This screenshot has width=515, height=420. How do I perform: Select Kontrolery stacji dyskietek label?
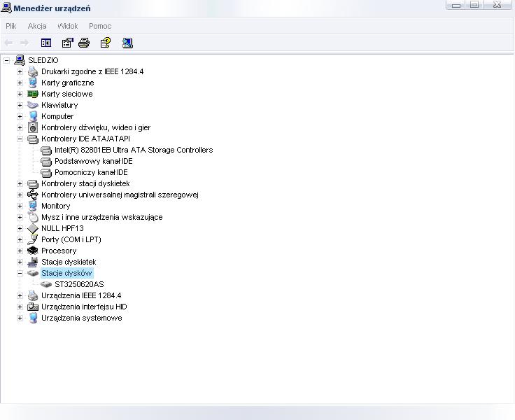pyautogui.click(x=85, y=183)
